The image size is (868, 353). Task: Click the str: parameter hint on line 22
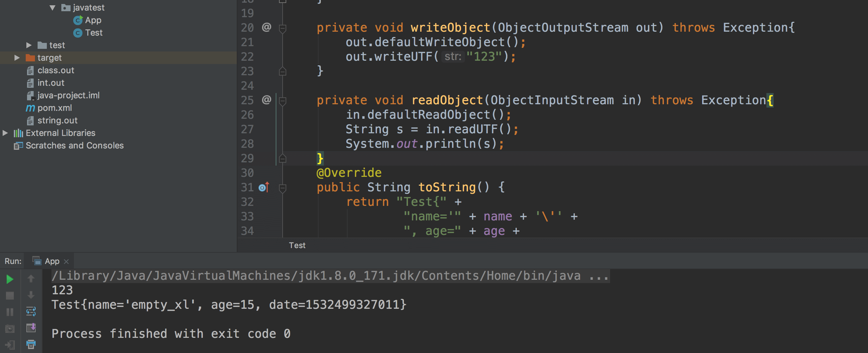tap(452, 57)
